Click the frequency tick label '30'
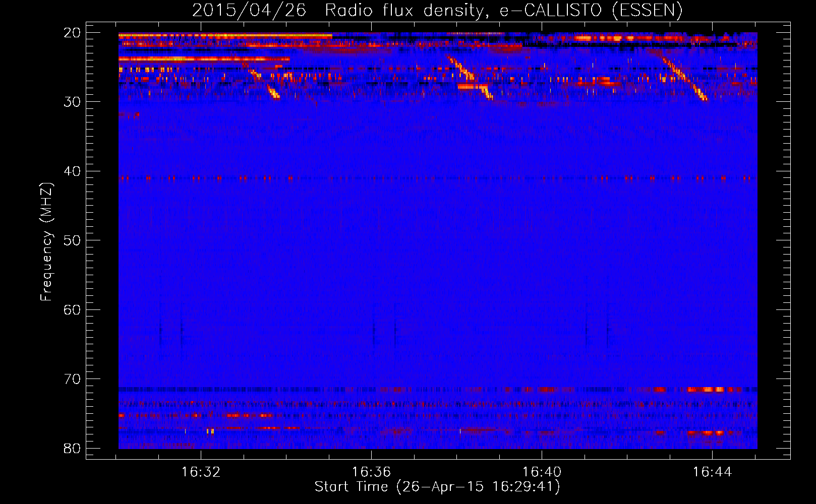 (x=72, y=102)
